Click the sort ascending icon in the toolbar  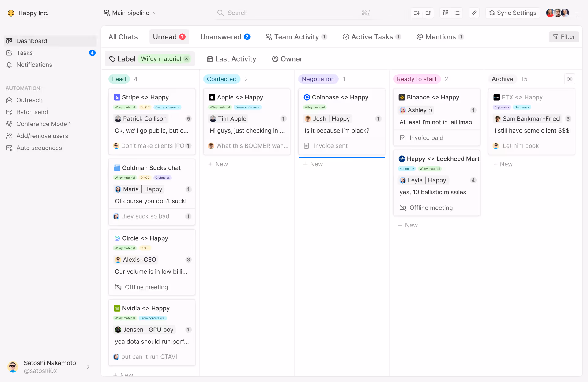tap(428, 13)
